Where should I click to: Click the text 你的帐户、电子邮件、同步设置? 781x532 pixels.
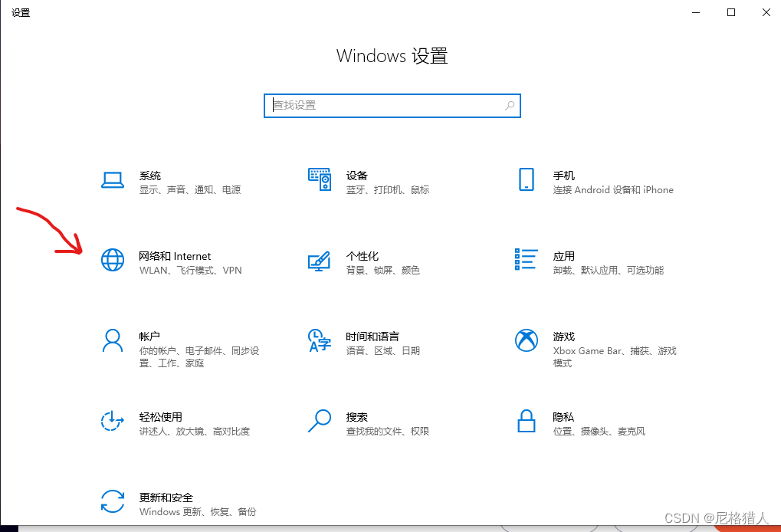[x=199, y=357]
